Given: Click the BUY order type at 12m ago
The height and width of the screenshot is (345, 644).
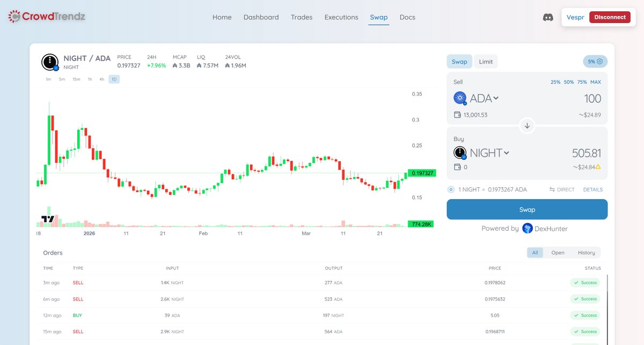Looking at the screenshot, I should (x=78, y=315).
